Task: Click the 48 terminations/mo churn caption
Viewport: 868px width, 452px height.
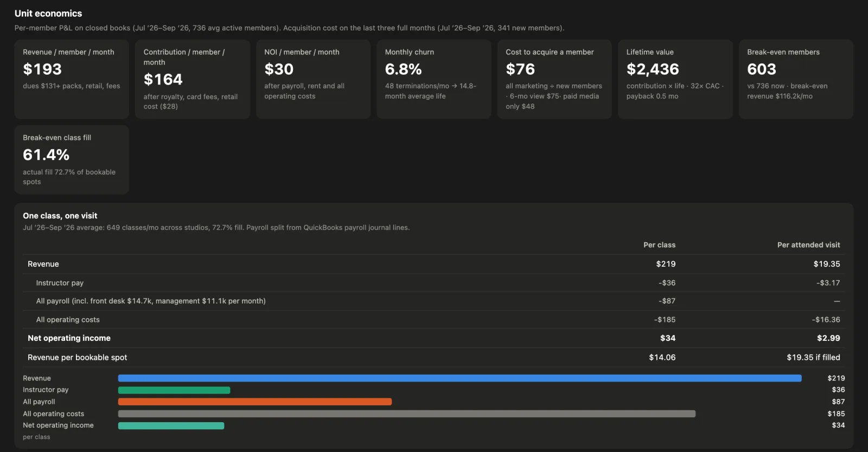Action: coord(430,91)
